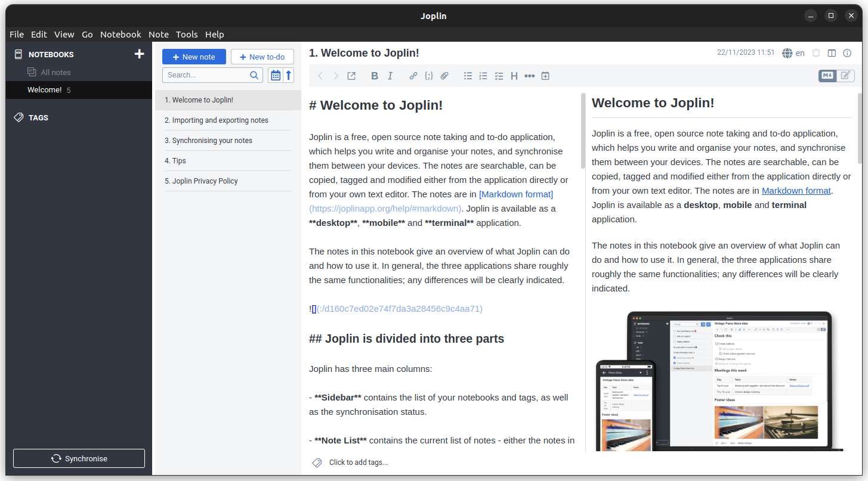This screenshot has width=868, height=481.
Task: Toggle editor layout icon
Action: click(x=832, y=53)
